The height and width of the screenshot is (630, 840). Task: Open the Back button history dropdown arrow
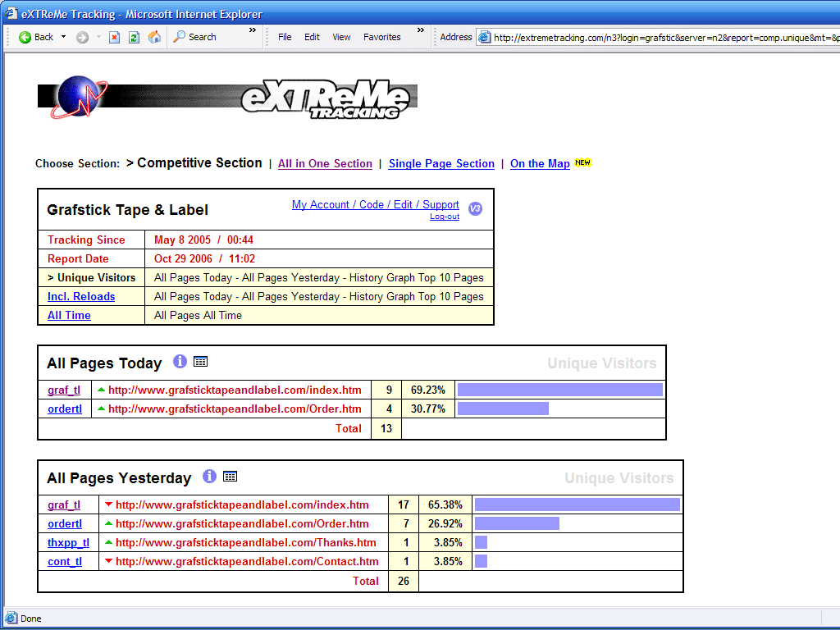tap(64, 37)
